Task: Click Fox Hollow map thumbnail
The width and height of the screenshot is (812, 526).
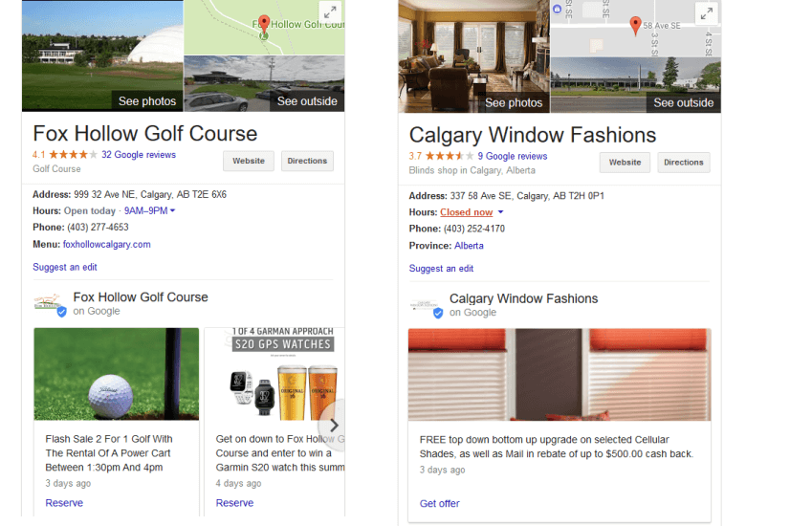Action: click(x=264, y=27)
